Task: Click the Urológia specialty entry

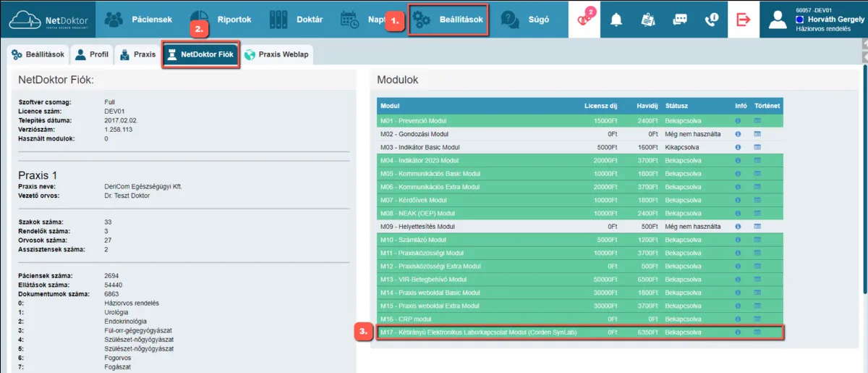Action: [x=117, y=312]
